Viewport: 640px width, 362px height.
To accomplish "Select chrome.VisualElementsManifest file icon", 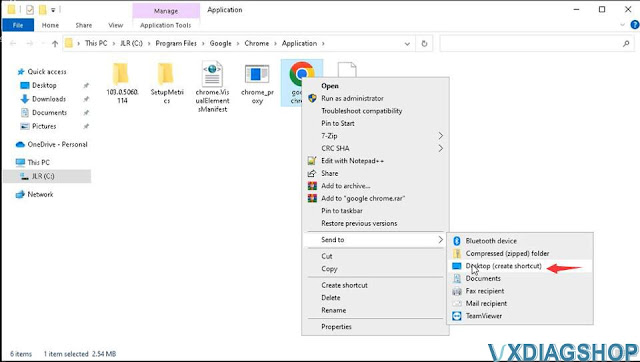I will [x=212, y=74].
